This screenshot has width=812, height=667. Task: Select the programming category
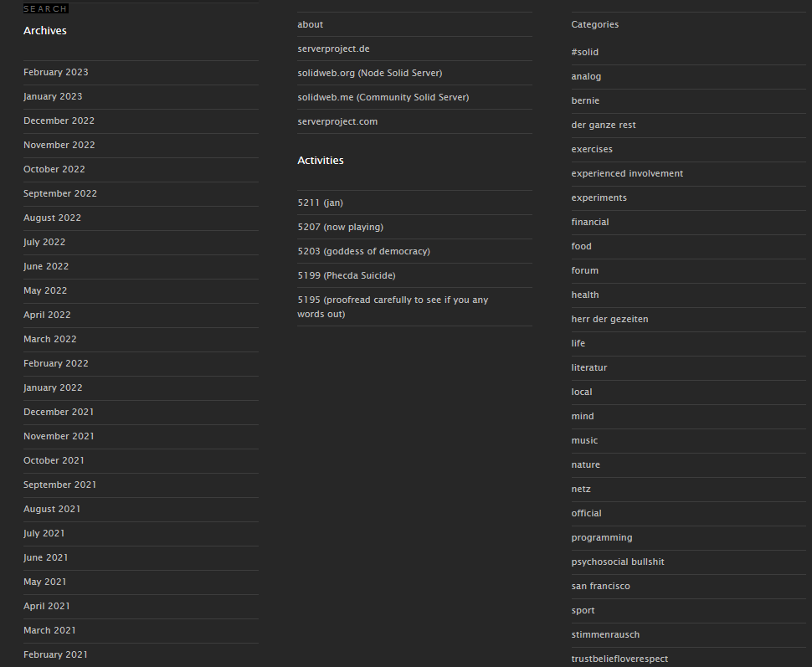click(x=602, y=537)
